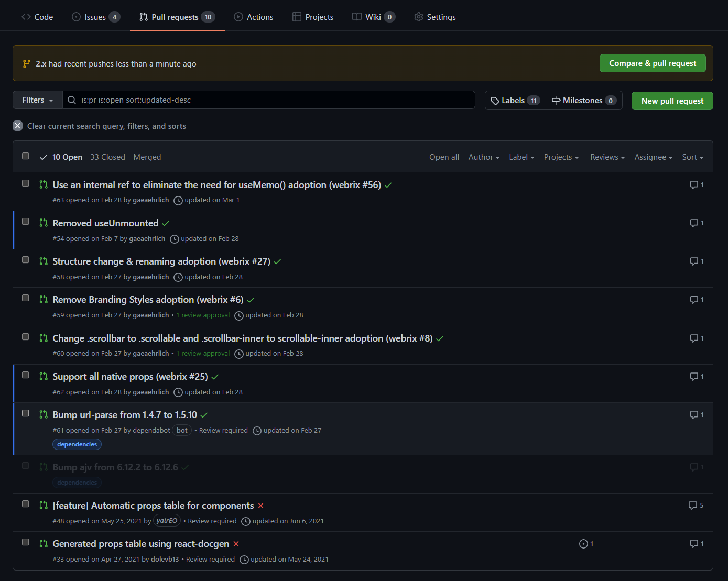
Task: Click the Labels tag icon
Action: point(495,100)
